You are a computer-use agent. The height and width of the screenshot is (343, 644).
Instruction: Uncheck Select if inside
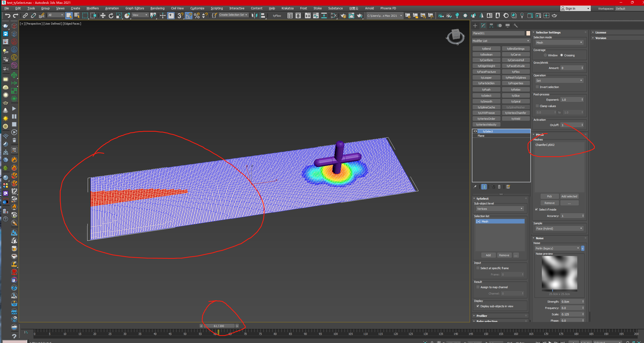pyautogui.click(x=536, y=210)
